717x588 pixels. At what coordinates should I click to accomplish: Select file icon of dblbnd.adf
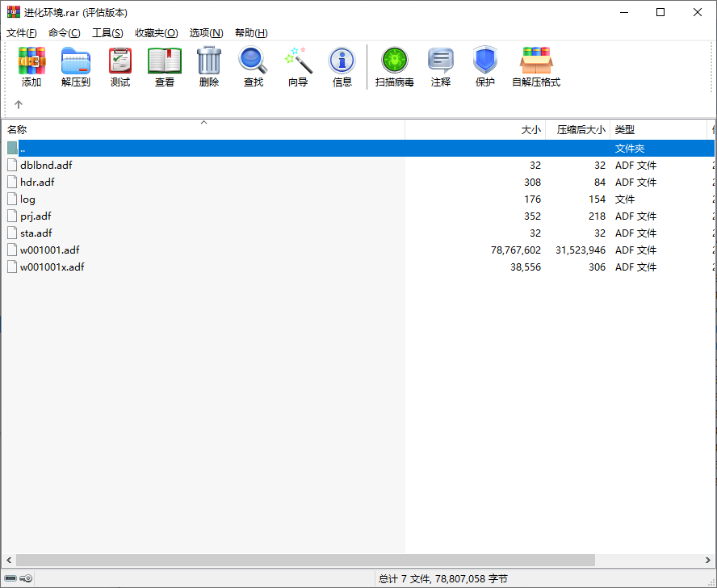[12, 166]
